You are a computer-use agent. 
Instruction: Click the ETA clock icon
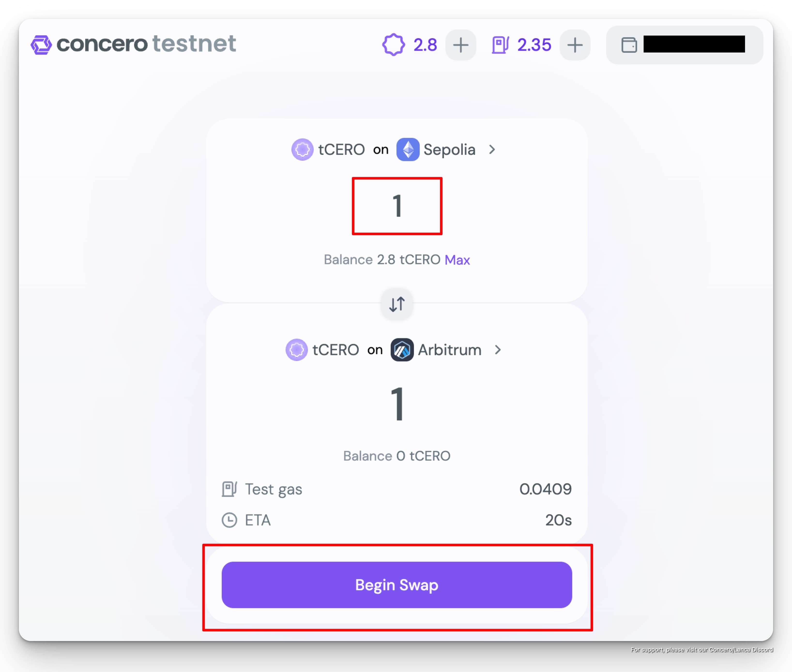(x=229, y=520)
